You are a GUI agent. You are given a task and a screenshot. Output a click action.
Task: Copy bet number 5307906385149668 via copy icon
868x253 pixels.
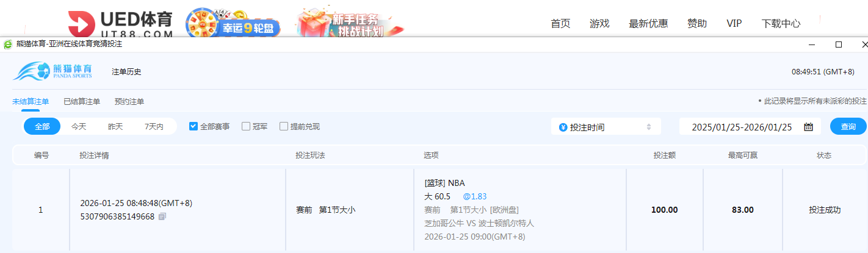[162, 216]
